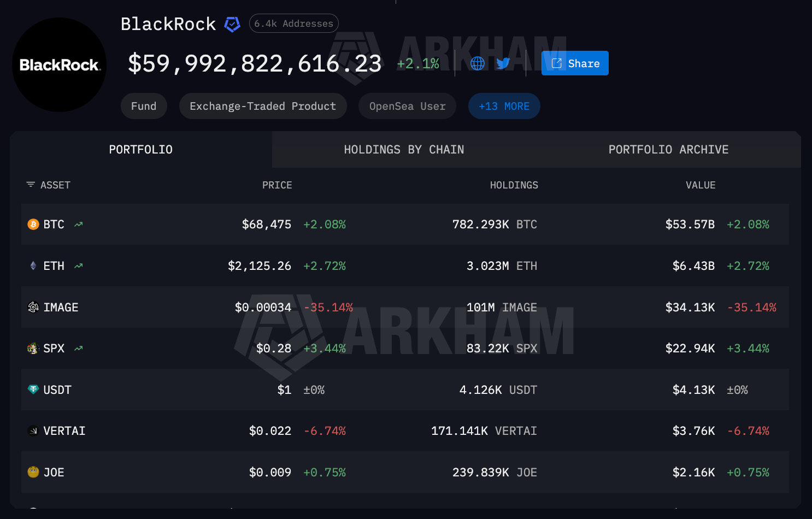
Task: Click the $3.76K VERTAI value
Action: 693,431
